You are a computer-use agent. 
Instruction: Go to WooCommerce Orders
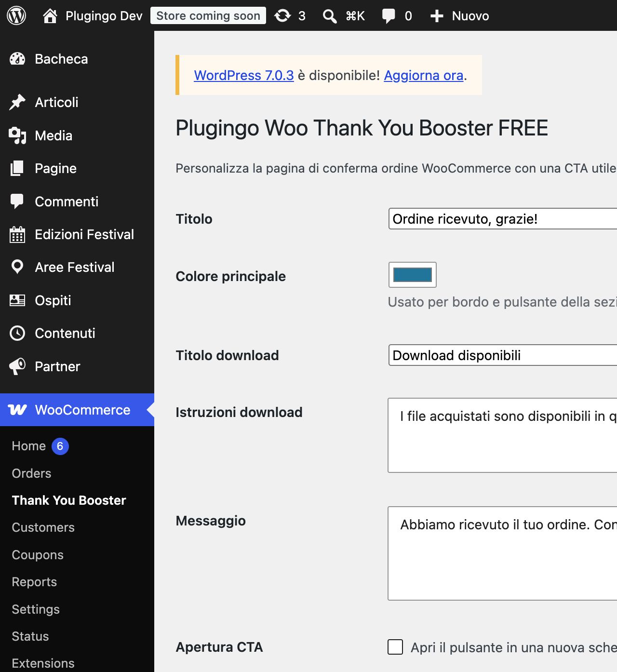pyautogui.click(x=31, y=473)
